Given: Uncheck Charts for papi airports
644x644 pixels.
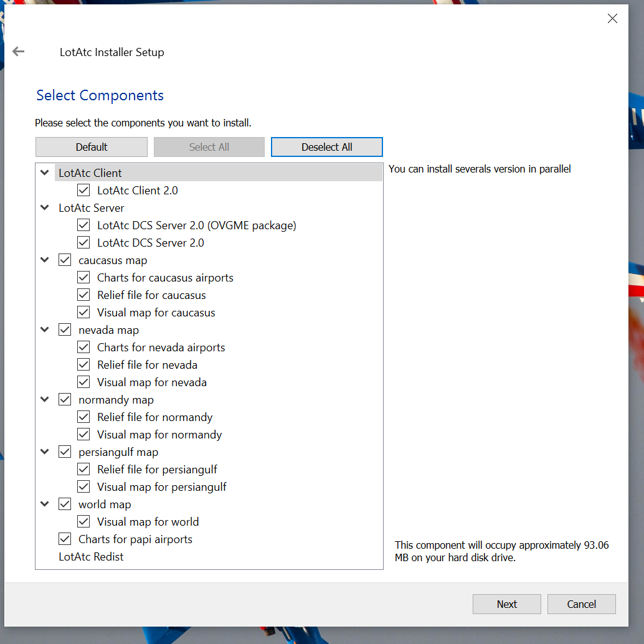Looking at the screenshot, I should point(64,539).
